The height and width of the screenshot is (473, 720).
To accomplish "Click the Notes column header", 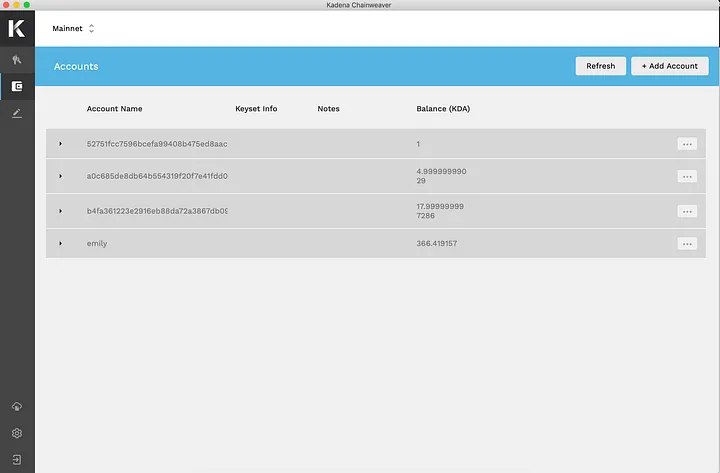I will click(328, 109).
